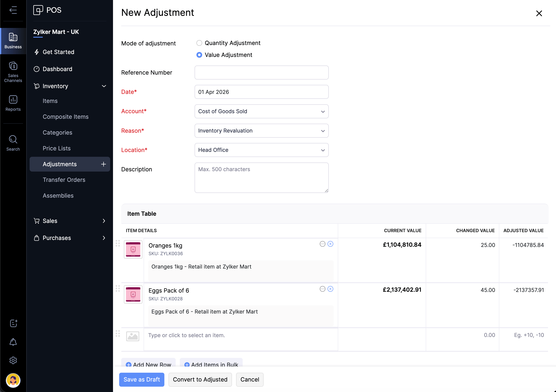The height and width of the screenshot is (392, 556).
Task: Close the New Adjustment panel
Action: 539,13
